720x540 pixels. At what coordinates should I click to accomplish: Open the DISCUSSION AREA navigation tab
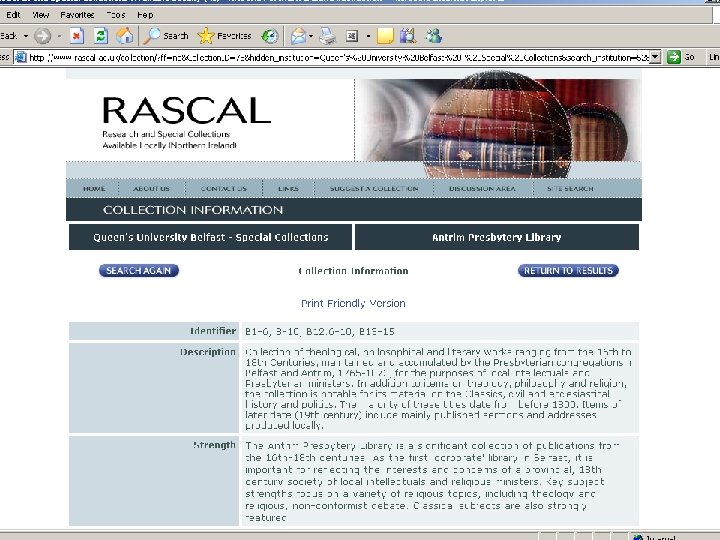point(482,189)
